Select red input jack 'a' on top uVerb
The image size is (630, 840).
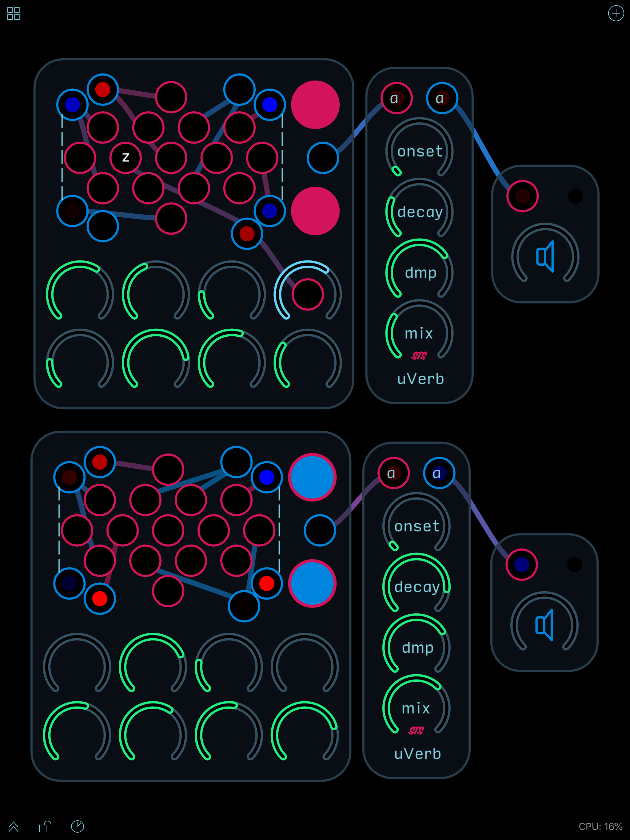396,98
